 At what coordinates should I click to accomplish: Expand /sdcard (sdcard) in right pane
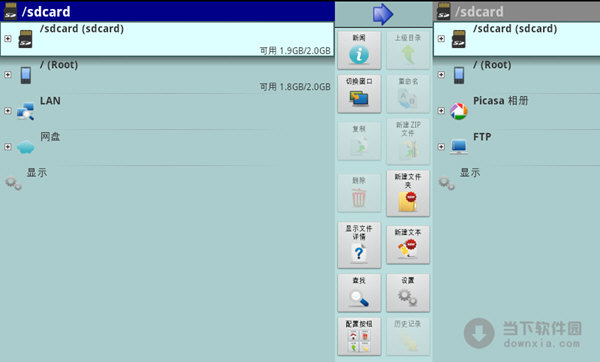point(441,39)
